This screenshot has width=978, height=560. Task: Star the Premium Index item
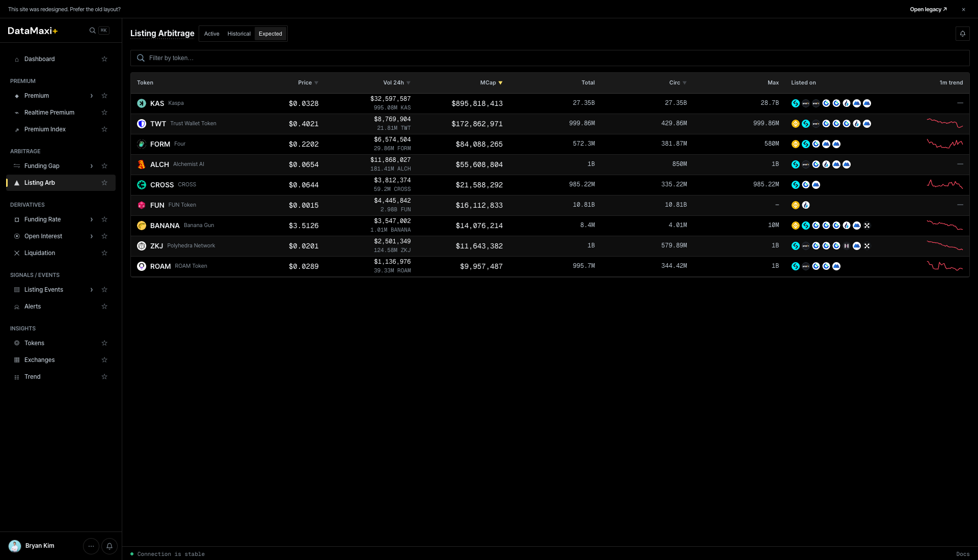104,129
